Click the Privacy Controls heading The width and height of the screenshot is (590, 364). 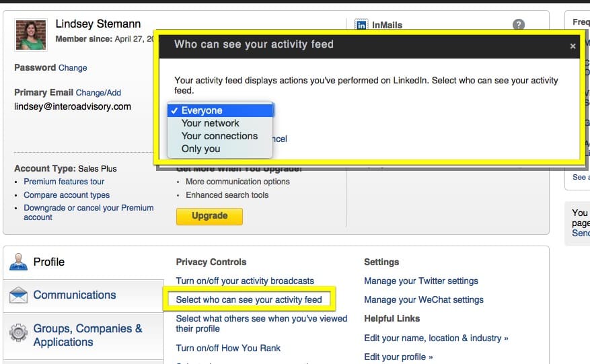pos(211,262)
